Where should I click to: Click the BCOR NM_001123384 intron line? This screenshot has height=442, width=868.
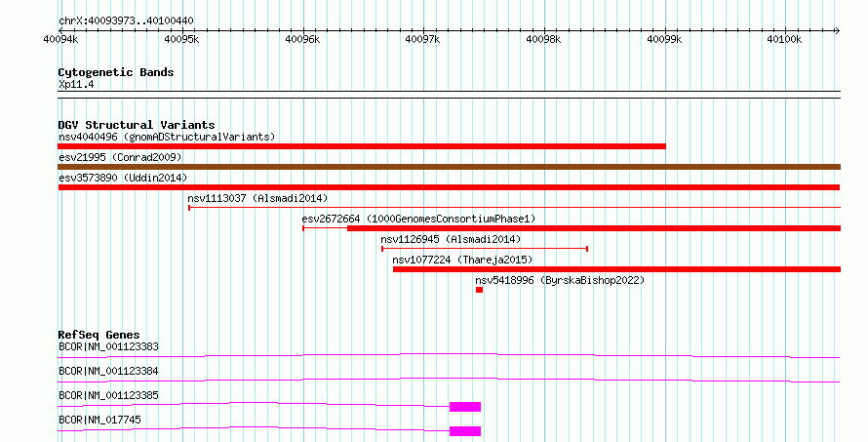pos(449,380)
